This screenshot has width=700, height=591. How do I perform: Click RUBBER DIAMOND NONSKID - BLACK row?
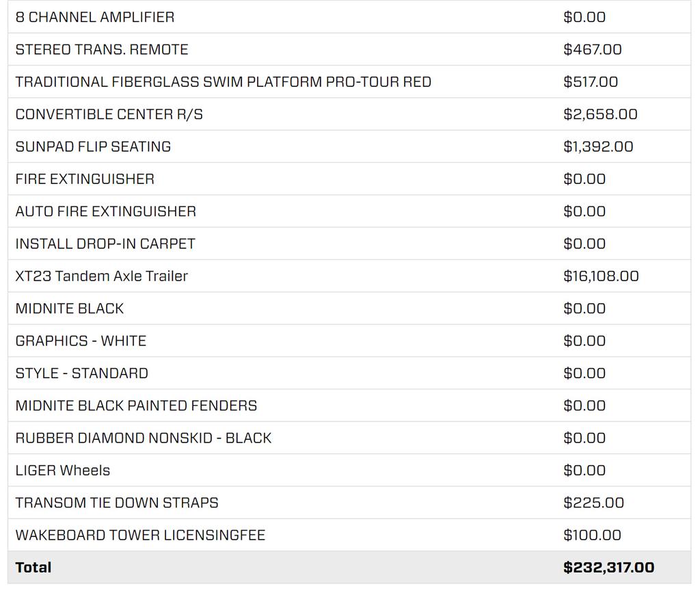(x=349, y=438)
